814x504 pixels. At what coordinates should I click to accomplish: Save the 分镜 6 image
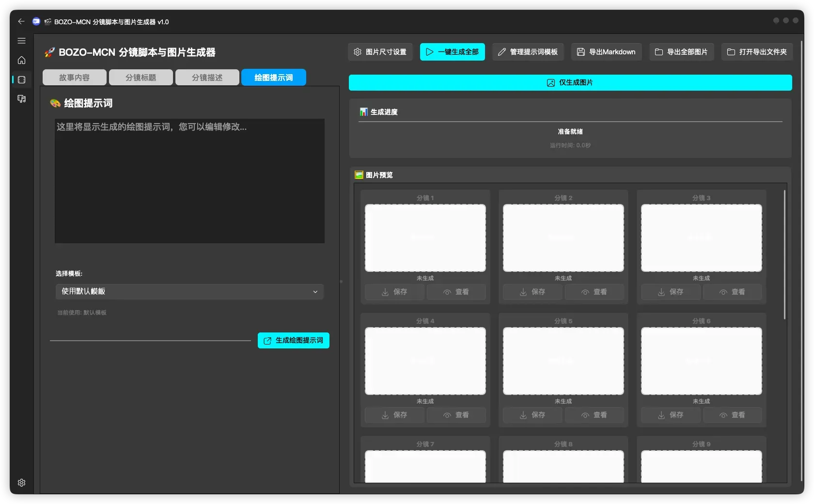pos(671,415)
